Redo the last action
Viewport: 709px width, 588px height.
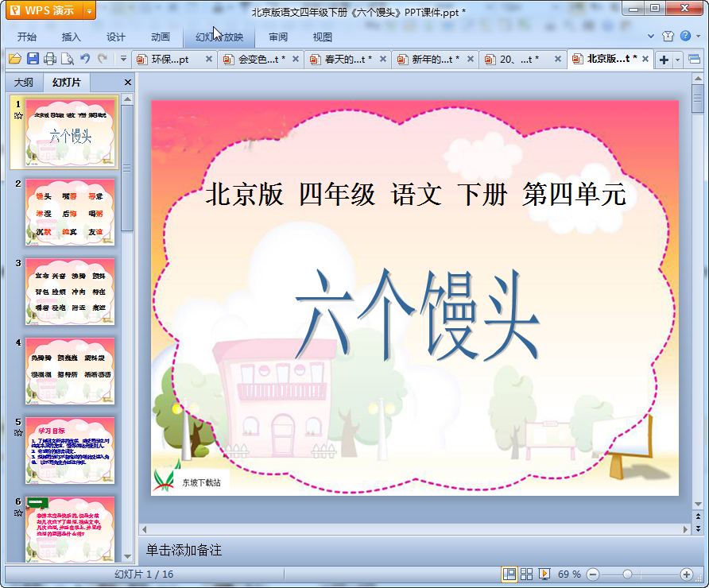coord(103,59)
